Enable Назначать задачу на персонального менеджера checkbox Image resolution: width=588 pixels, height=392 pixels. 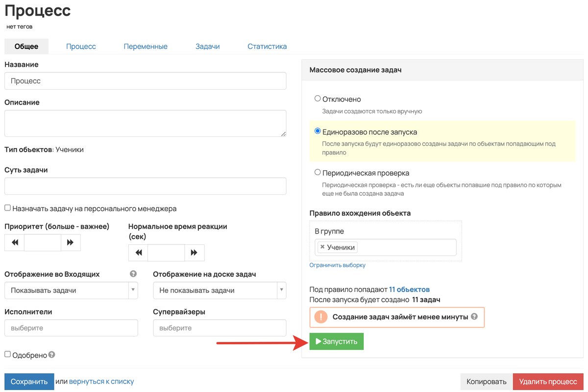point(7,208)
